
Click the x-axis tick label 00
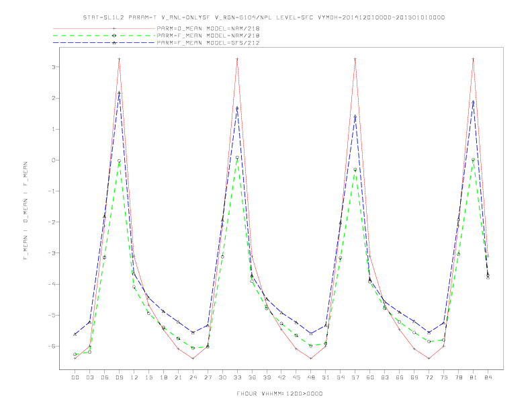point(75,377)
